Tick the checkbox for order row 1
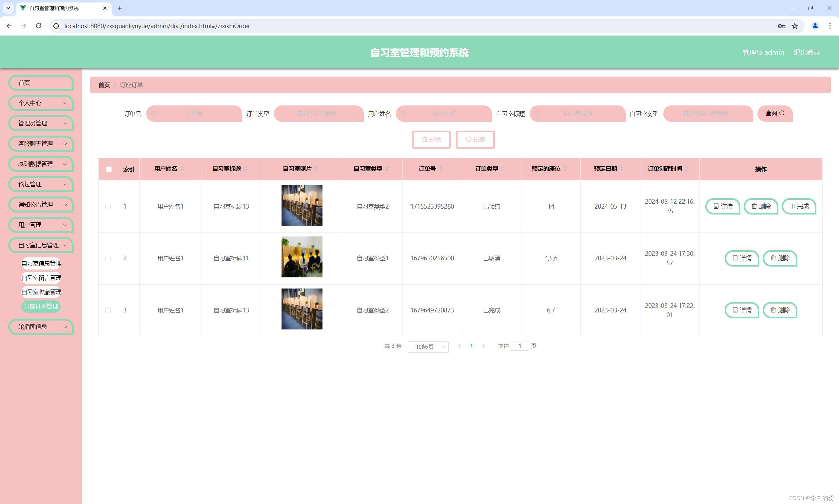The height and width of the screenshot is (504, 839). pyautogui.click(x=108, y=207)
